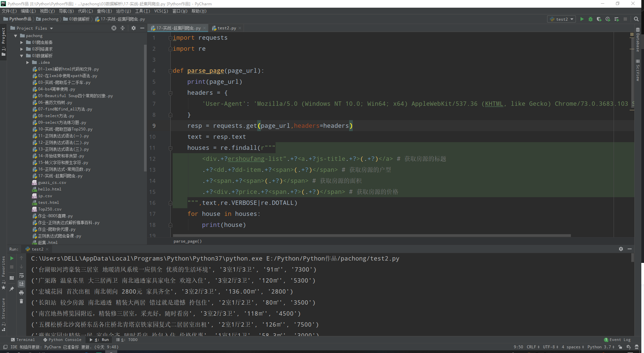Open the test2 run configuration dropdown
The width and height of the screenshot is (644, 353).
[561, 19]
